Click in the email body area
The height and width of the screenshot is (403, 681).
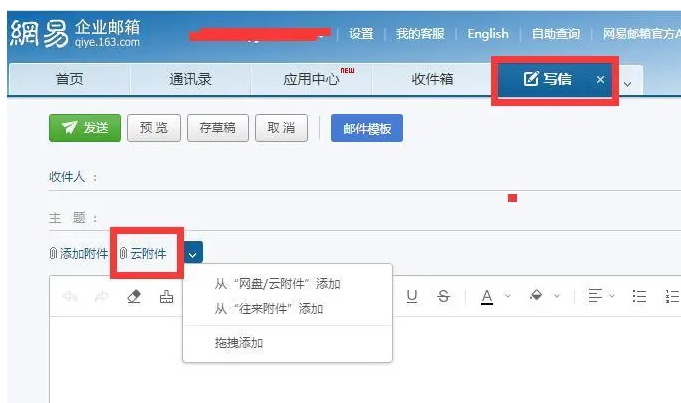point(365,360)
